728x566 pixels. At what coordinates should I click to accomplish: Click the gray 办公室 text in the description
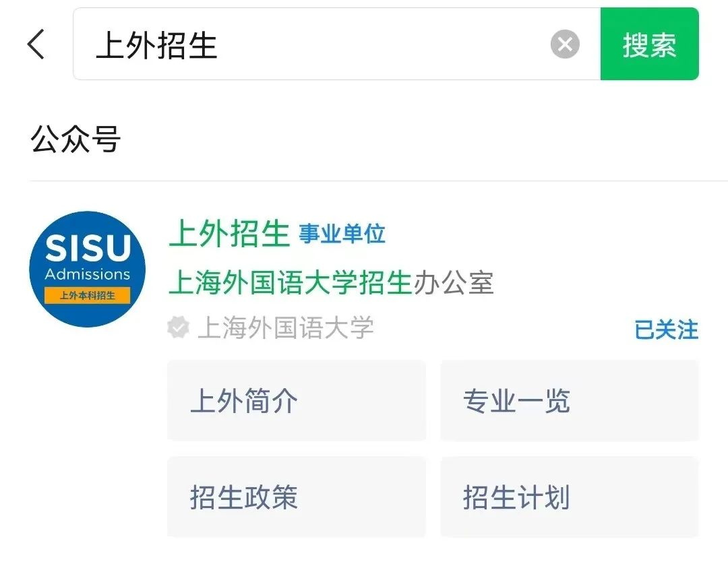click(454, 283)
